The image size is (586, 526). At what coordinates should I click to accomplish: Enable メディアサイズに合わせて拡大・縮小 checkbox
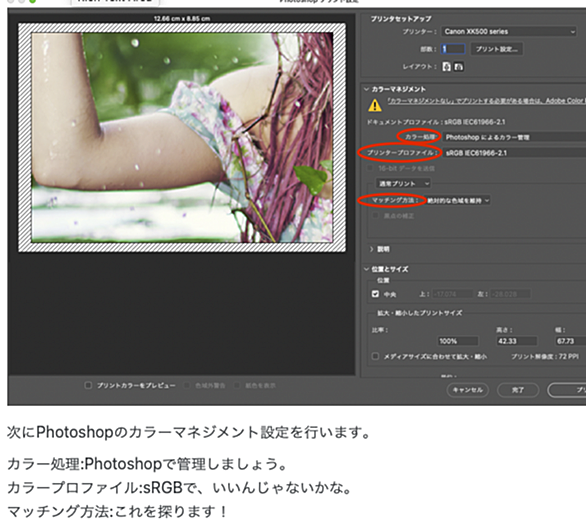(x=375, y=356)
